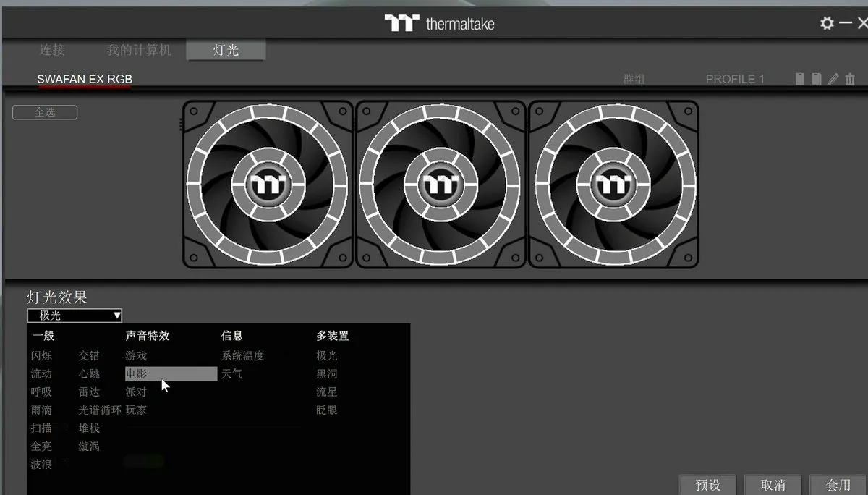Click the 一般 column header

(43, 336)
